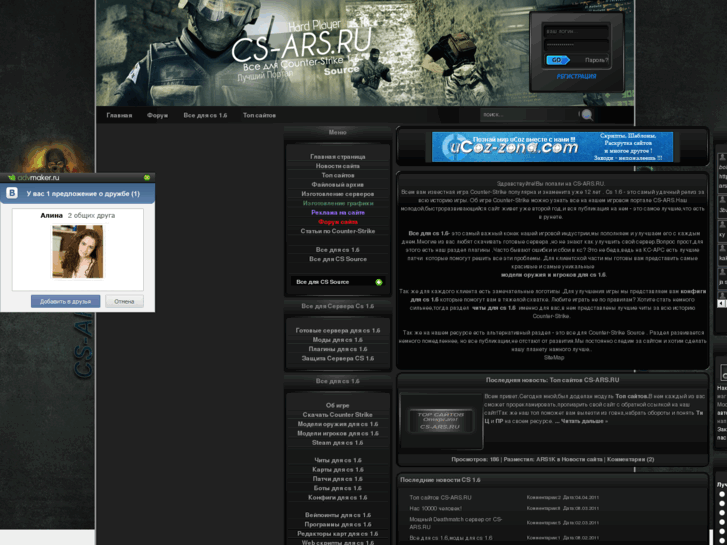Open 'Моды для cs 1.6' link

pyautogui.click(x=338, y=340)
